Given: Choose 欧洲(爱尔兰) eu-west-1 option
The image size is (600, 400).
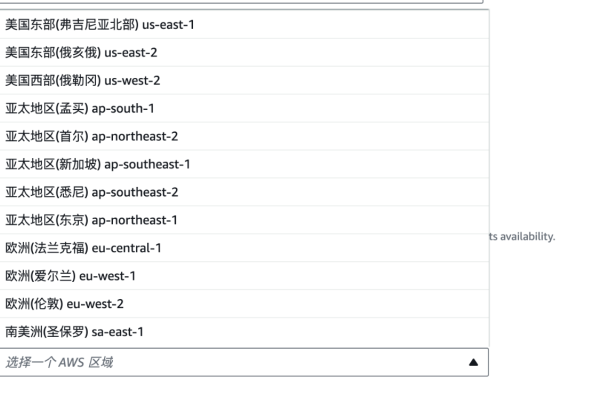Looking at the screenshot, I should (244, 276).
